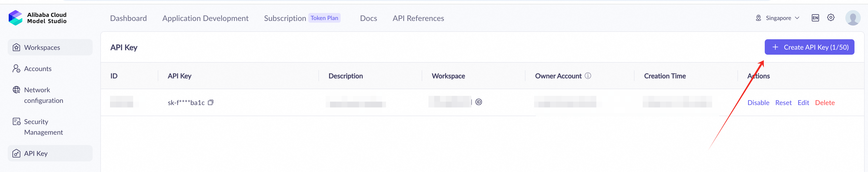Expand the Singapore region dropdown

(x=782, y=18)
